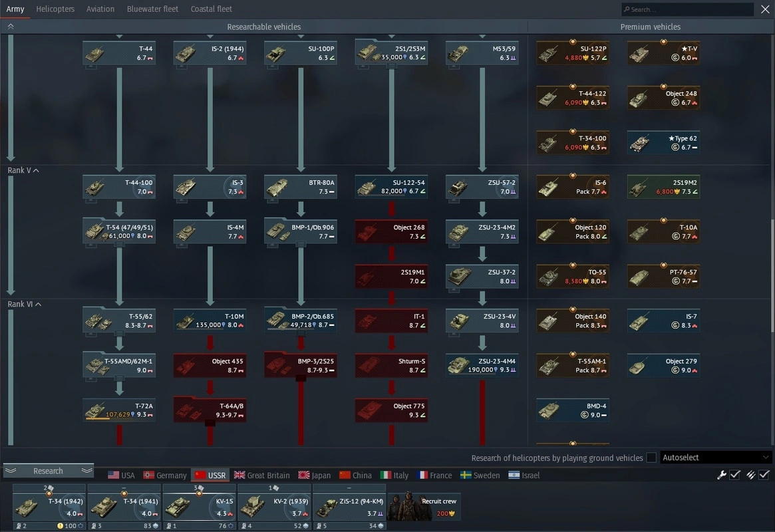Screen dimensions: 775x532
Task: Open the Bluewater fleet tab
Action: (x=152, y=9)
